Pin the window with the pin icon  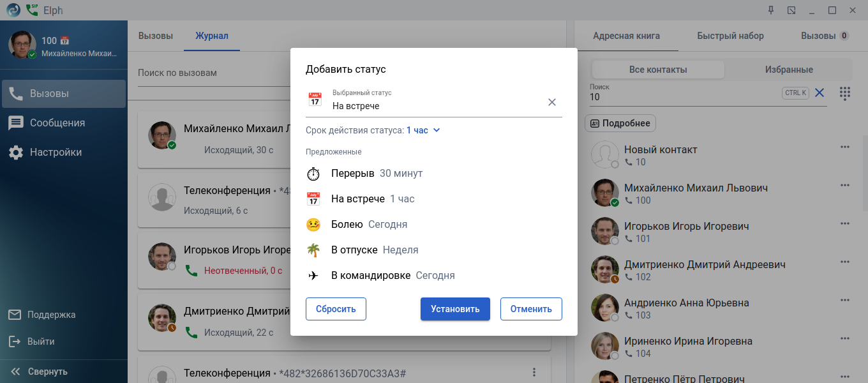pos(771,10)
